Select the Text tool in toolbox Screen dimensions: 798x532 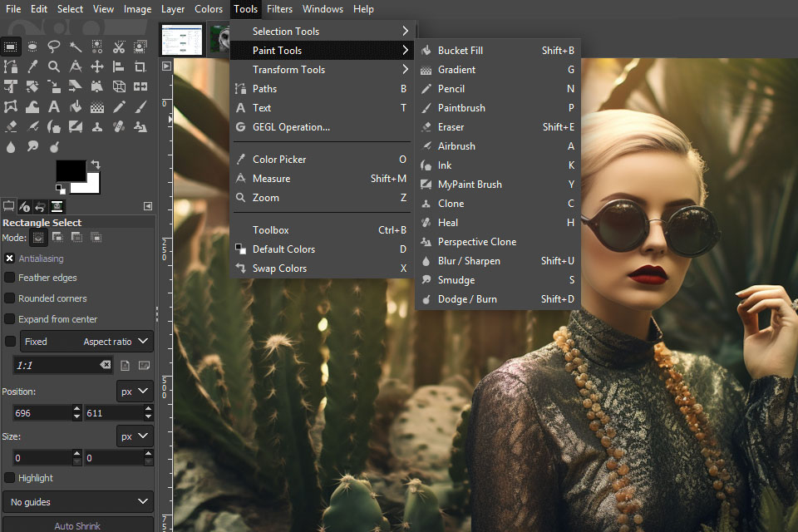[x=54, y=106]
